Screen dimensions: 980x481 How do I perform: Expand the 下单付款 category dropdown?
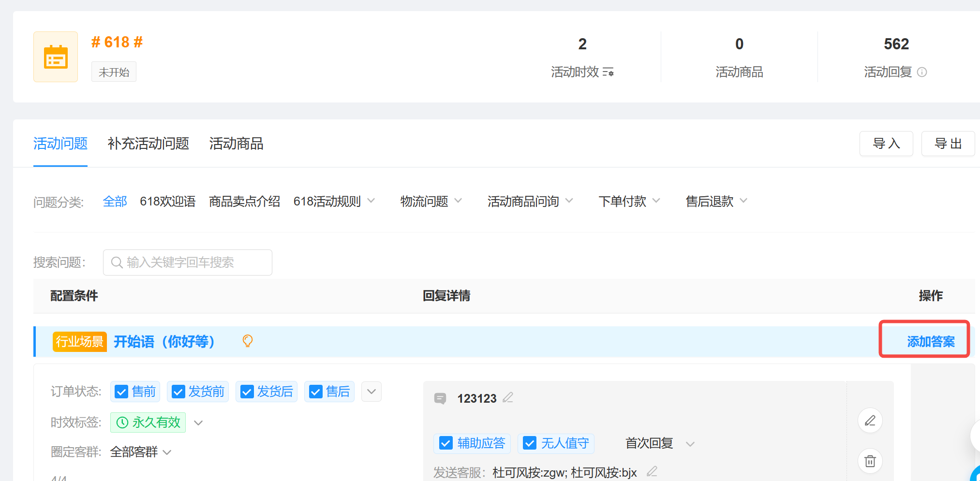(656, 201)
